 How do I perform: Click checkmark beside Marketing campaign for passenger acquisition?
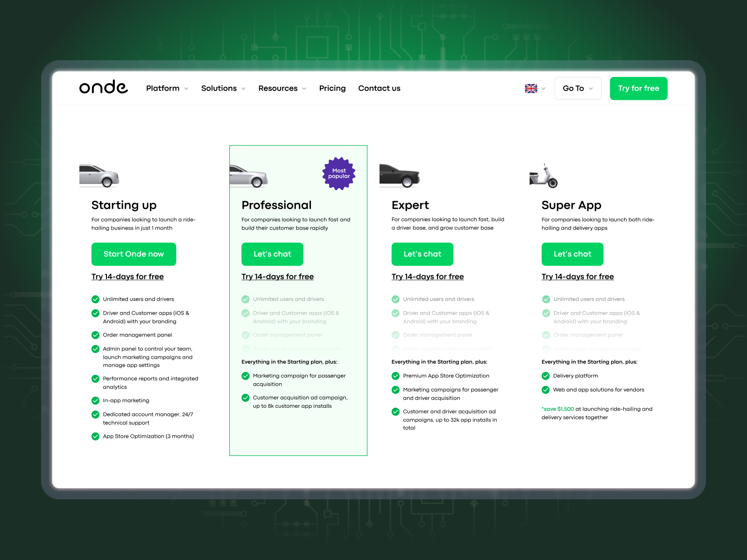click(x=246, y=376)
